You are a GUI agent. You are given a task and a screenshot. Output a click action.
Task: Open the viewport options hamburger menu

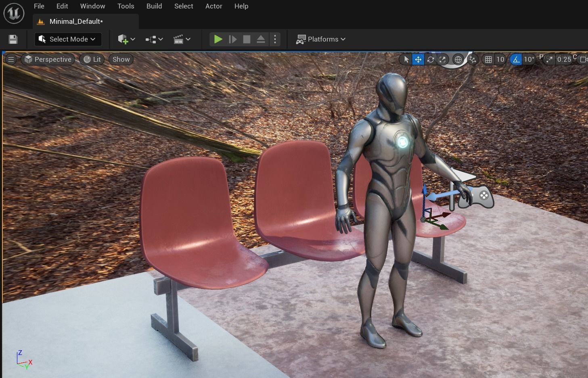(x=11, y=59)
